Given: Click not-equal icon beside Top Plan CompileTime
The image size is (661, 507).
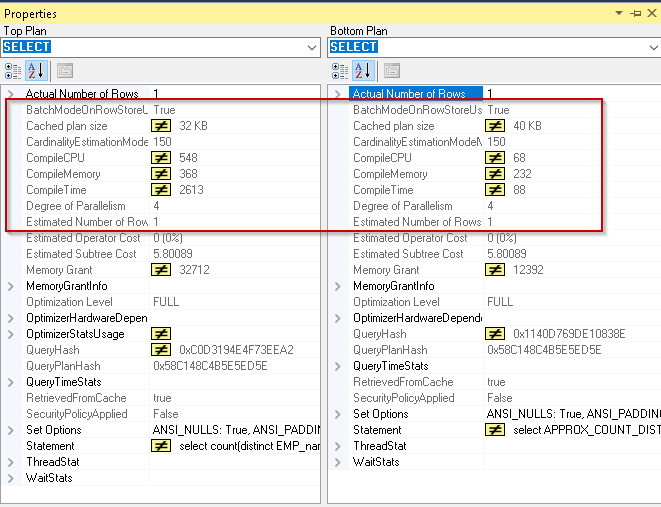Looking at the screenshot, I should tap(161, 190).
